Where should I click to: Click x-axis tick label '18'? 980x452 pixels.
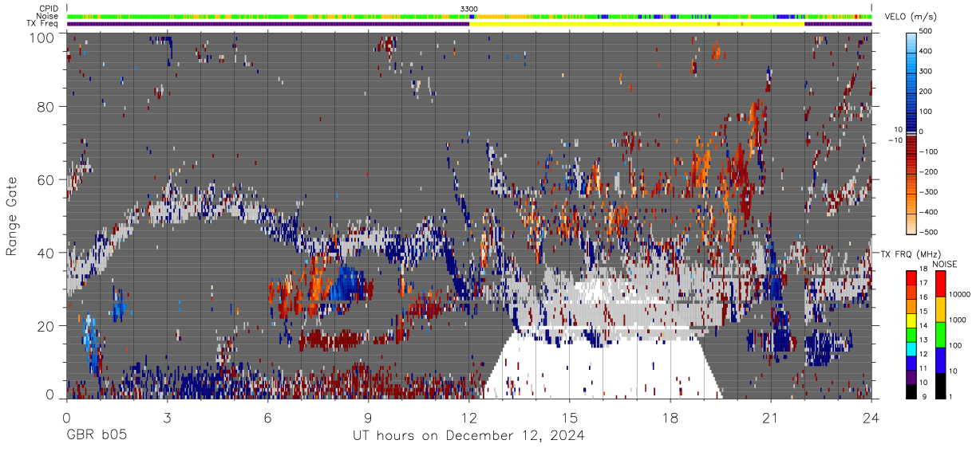pyautogui.click(x=670, y=417)
